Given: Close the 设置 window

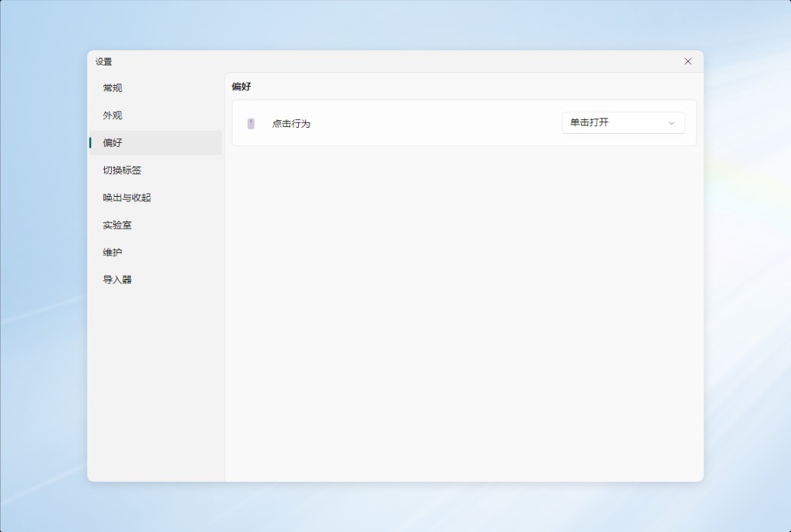Looking at the screenshot, I should [688, 62].
